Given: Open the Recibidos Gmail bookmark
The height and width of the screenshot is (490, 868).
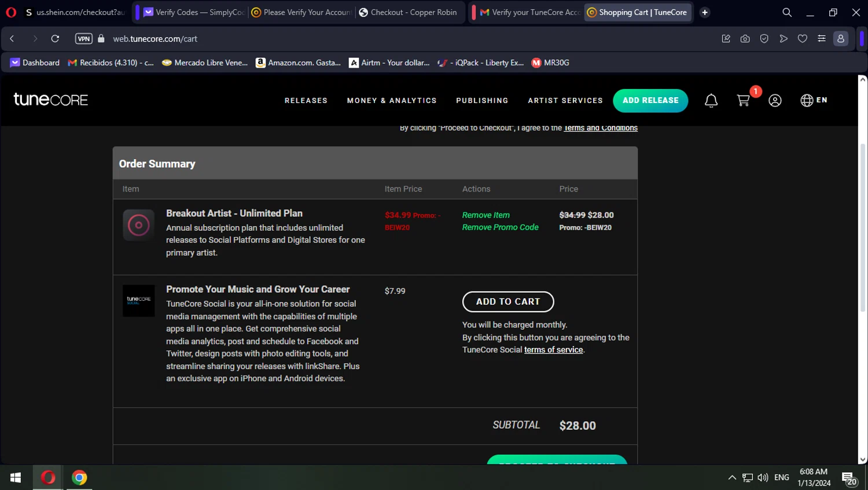Looking at the screenshot, I should [x=111, y=62].
